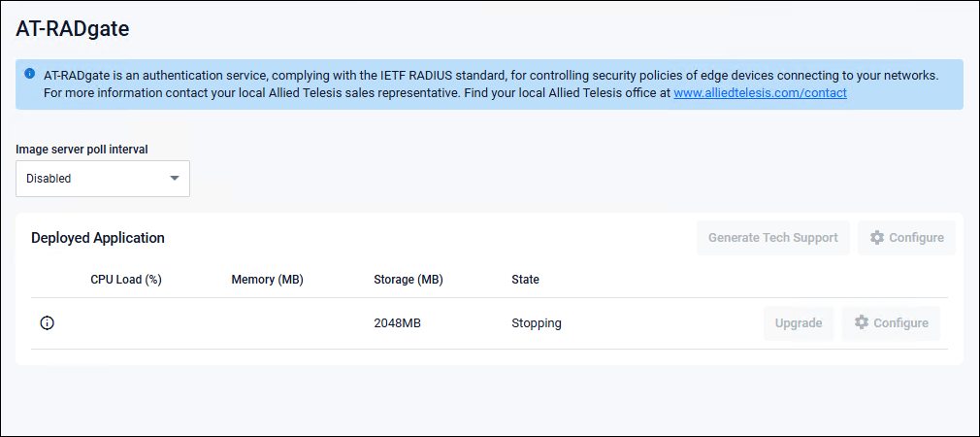This screenshot has height=437, width=980.
Task: Click the gear icon next to Upgrade
Action: [x=861, y=323]
